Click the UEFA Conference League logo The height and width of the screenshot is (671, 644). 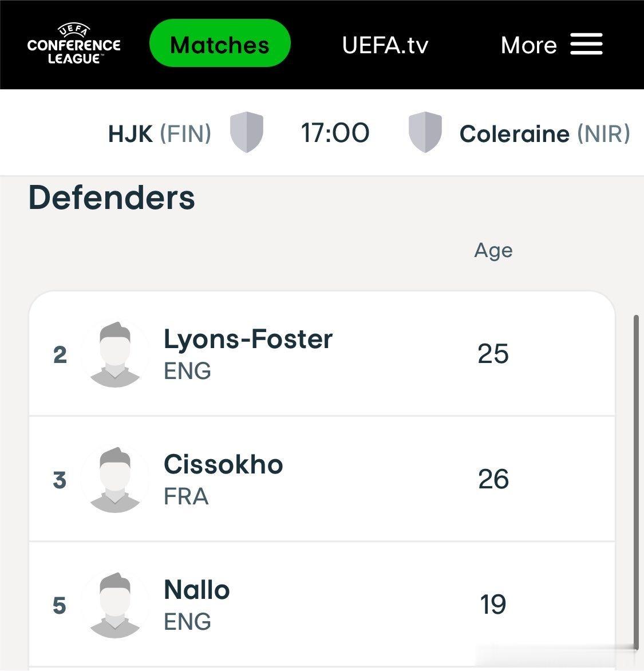click(x=74, y=44)
